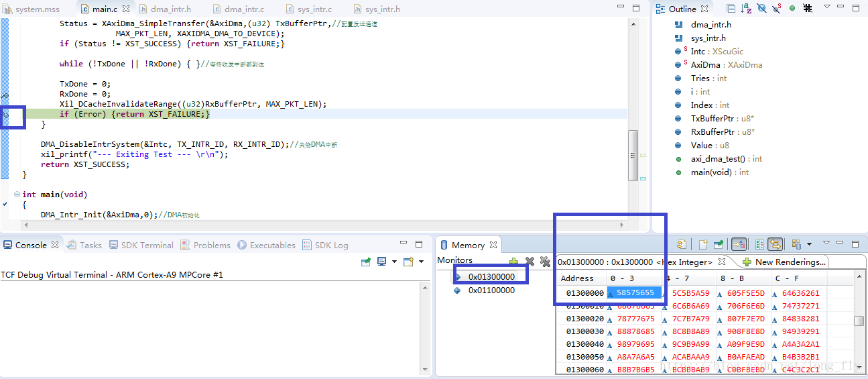Select AxiDma : XAxiDma in Outline
The width and height of the screenshot is (868, 379).
pos(726,65)
